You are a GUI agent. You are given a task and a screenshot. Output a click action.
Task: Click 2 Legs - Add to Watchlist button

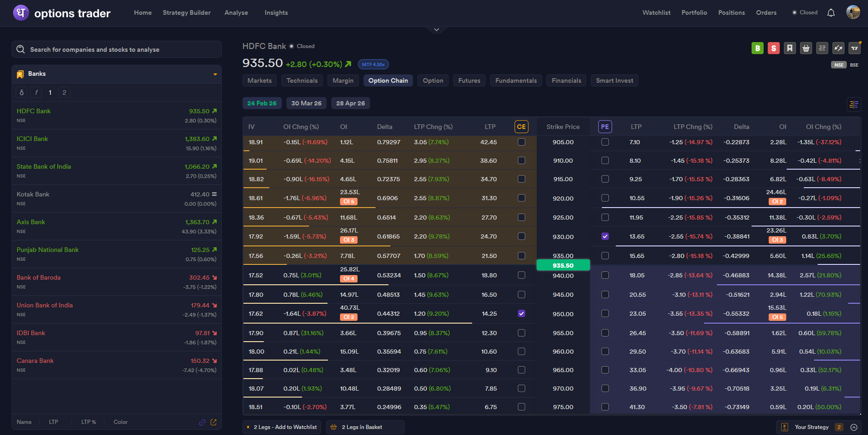tap(282, 427)
